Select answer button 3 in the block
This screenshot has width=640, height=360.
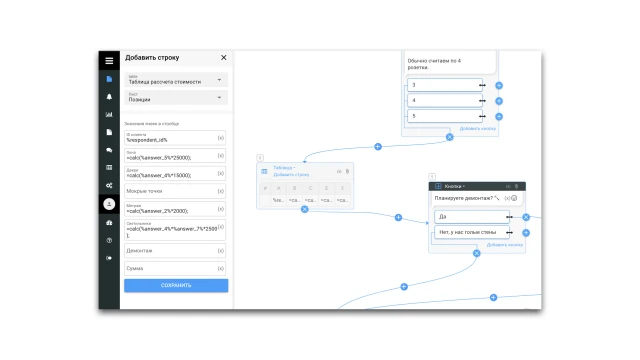coord(445,85)
